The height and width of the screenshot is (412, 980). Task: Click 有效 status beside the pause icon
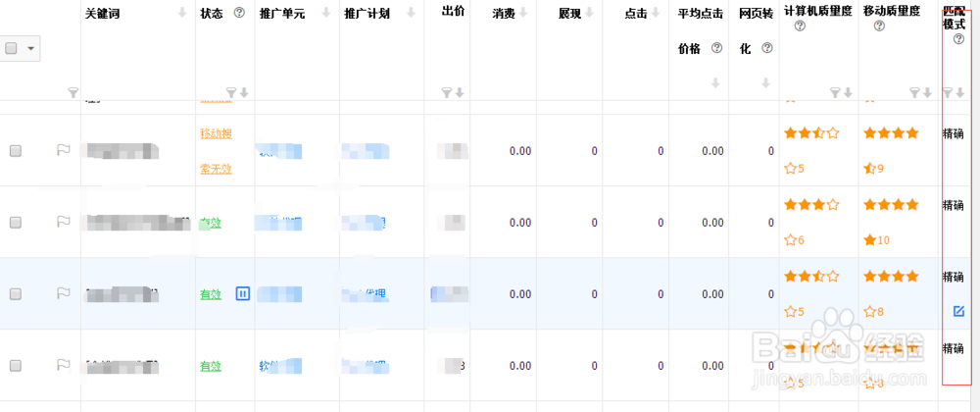(211, 294)
